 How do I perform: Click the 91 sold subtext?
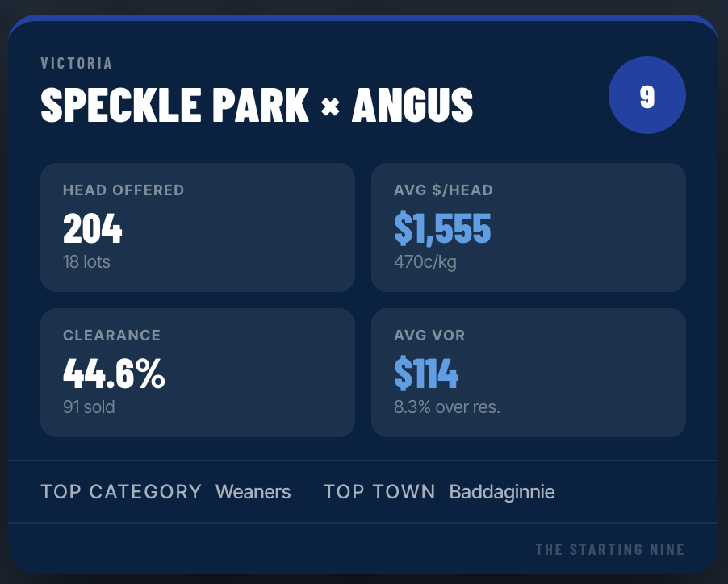pyautogui.click(x=89, y=407)
